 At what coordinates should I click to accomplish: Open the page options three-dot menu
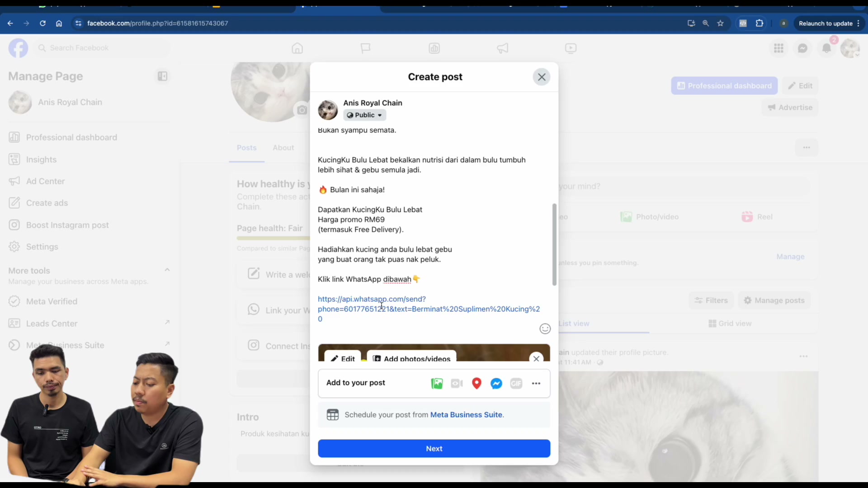tap(807, 148)
